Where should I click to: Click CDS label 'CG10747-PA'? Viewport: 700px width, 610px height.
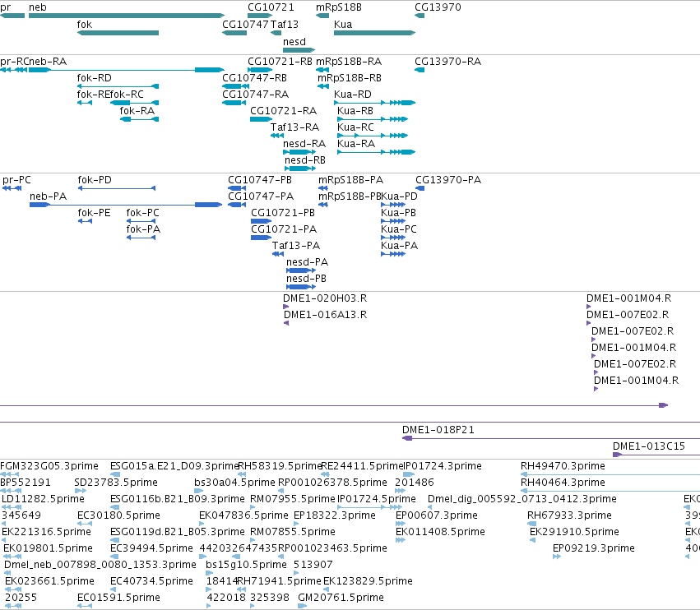point(261,196)
